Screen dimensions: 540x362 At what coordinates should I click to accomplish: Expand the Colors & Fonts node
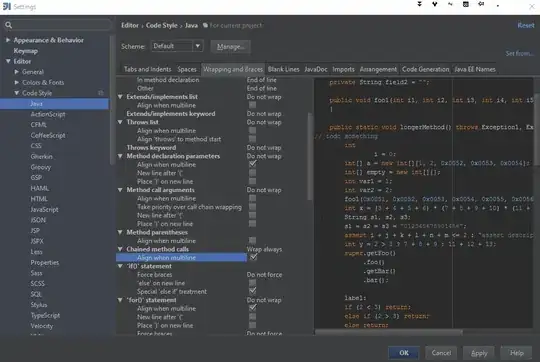16,82
